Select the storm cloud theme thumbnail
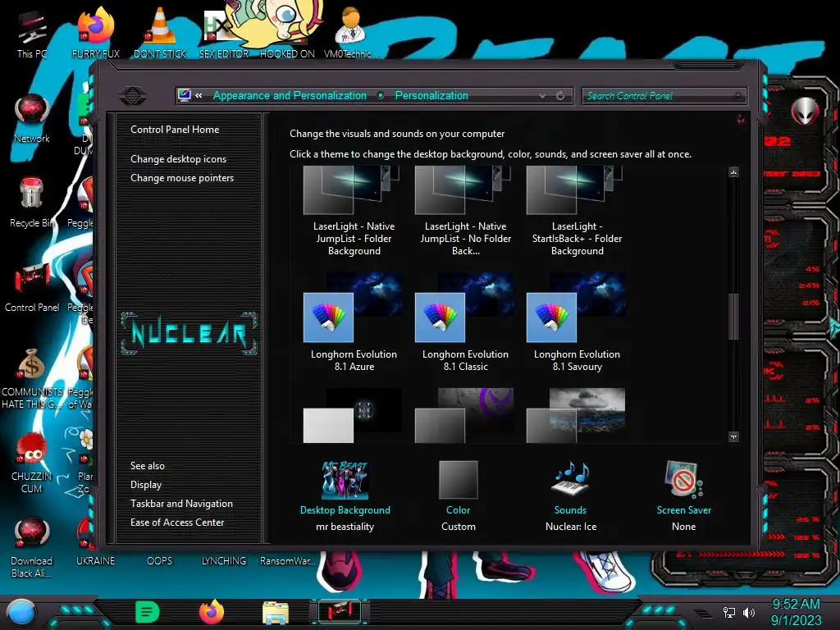 point(576,416)
